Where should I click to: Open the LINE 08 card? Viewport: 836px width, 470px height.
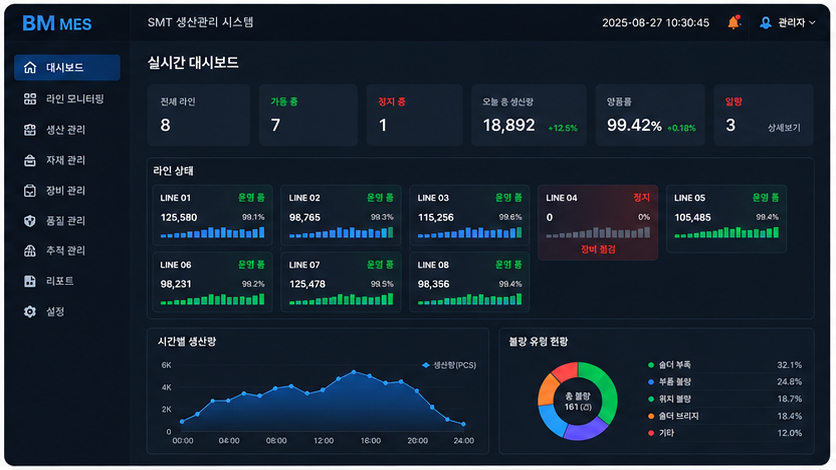tap(469, 282)
